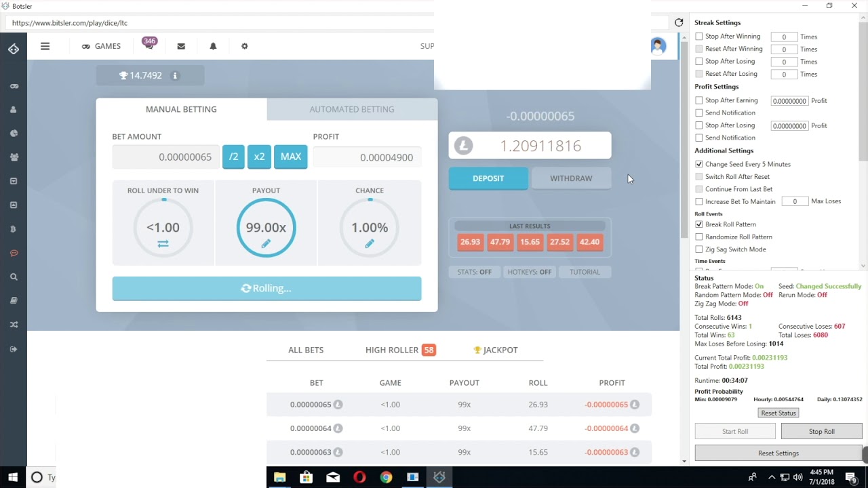Open chat with the 346 badge
Image resolution: width=868 pixels, height=488 pixels.
(x=149, y=45)
